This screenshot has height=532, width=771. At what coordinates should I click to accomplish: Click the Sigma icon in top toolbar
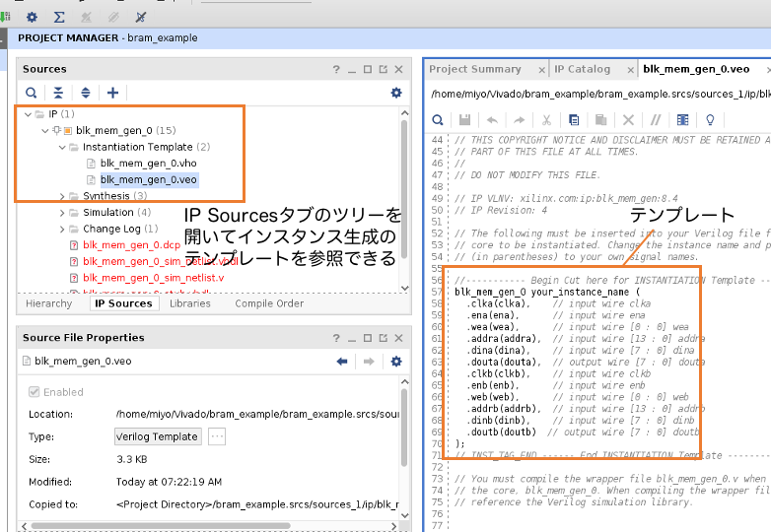[x=59, y=17]
